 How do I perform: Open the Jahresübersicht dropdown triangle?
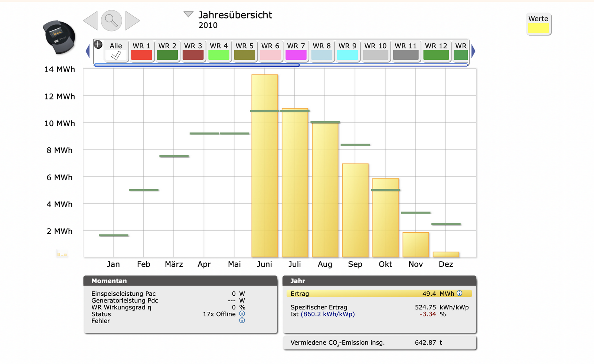click(x=189, y=14)
